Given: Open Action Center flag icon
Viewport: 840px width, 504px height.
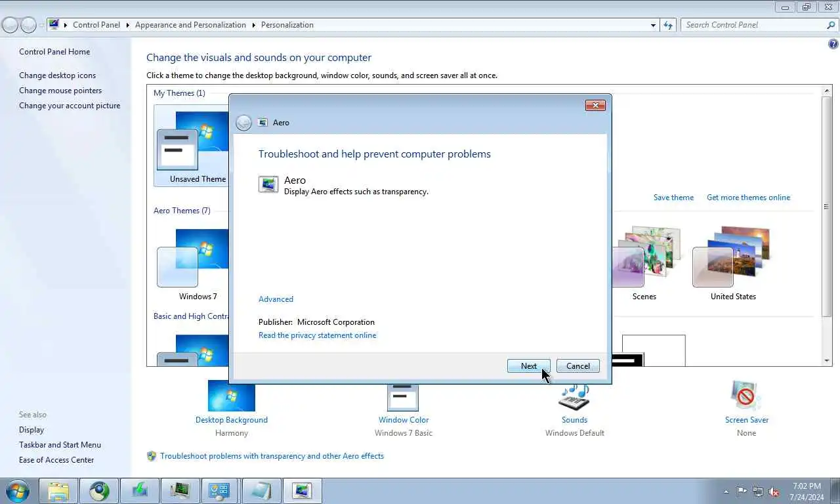Looking at the screenshot, I should coord(742,491).
